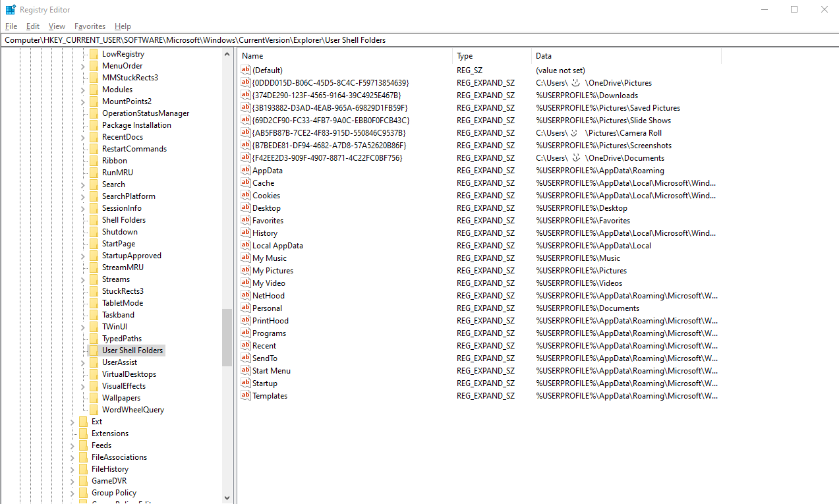Select the User Shell Folders key
This screenshot has width=839, height=504.
(x=132, y=350)
